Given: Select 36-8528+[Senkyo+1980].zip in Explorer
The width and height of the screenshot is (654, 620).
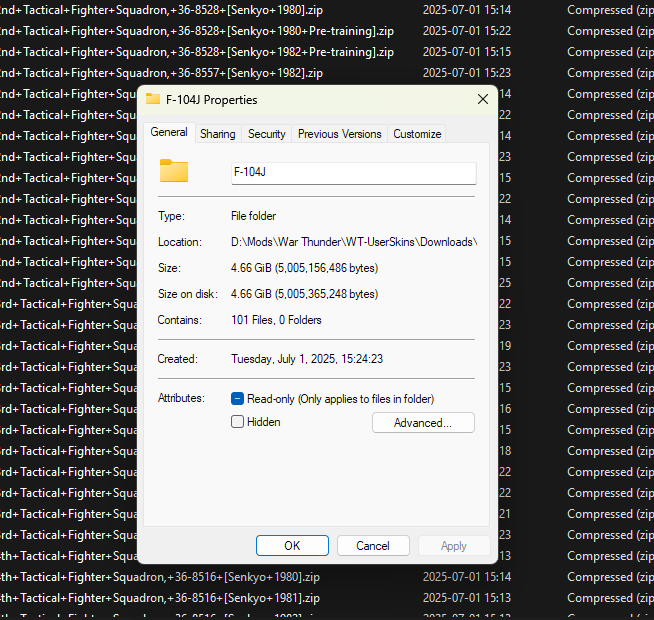Looking at the screenshot, I should [161, 10].
